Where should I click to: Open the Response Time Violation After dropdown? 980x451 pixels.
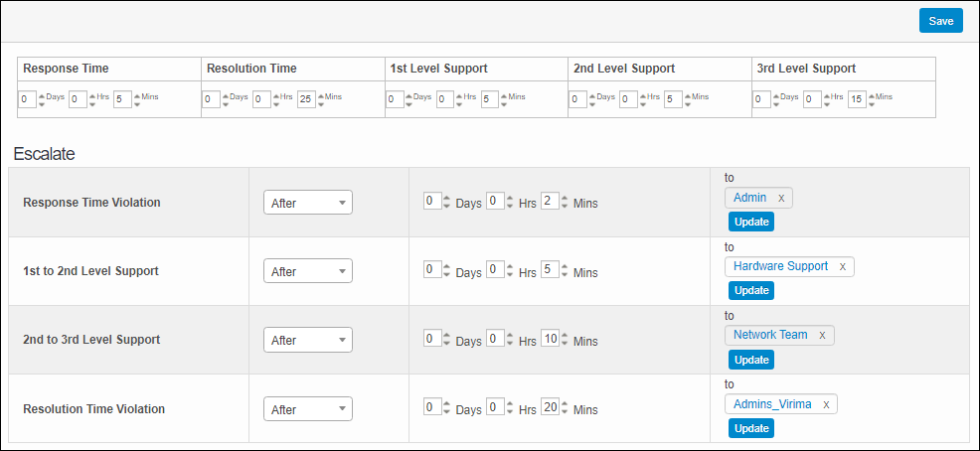click(307, 203)
